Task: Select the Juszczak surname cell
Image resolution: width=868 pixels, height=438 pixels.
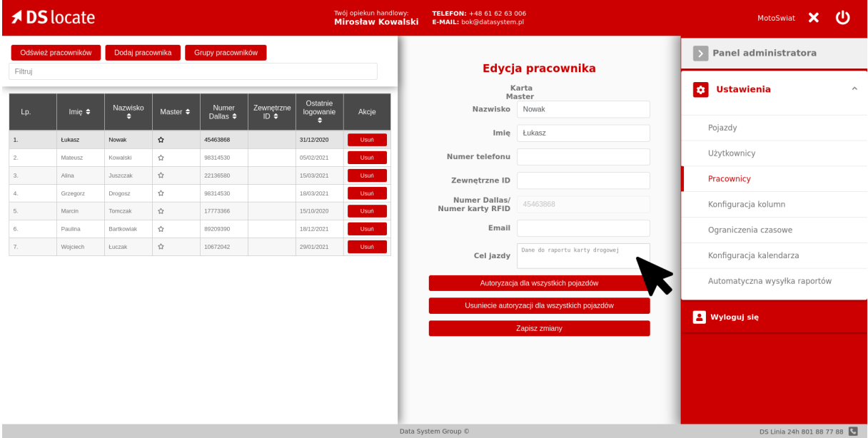Action: [128, 175]
